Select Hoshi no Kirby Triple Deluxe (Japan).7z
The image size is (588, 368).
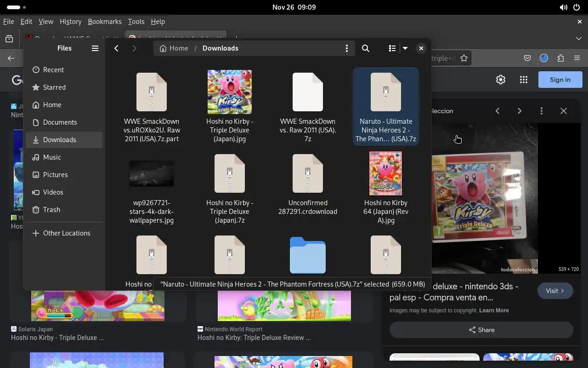coord(230,189)
